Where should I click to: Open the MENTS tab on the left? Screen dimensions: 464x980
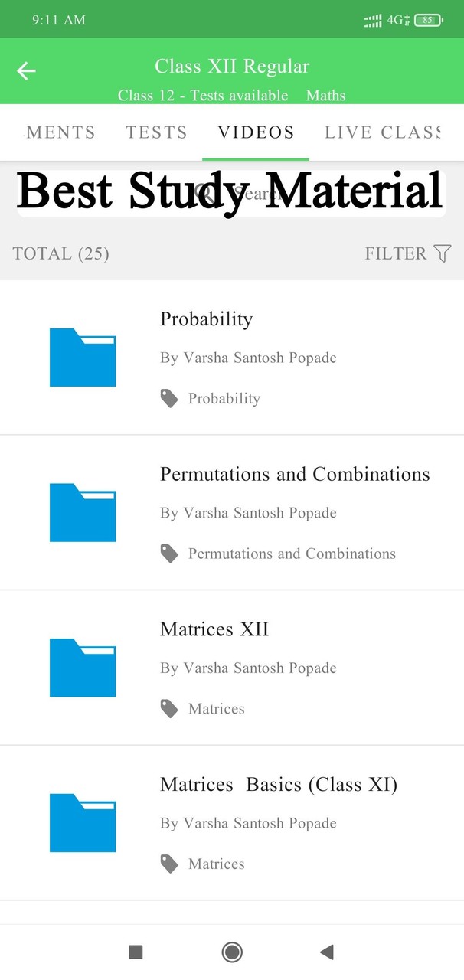pos(60,132)
